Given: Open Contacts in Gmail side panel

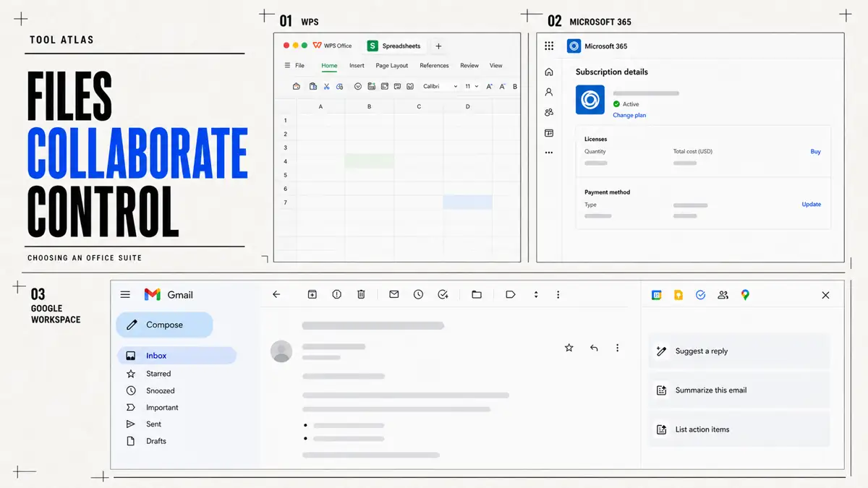Looking at the screenshot, I should (723, 295).
